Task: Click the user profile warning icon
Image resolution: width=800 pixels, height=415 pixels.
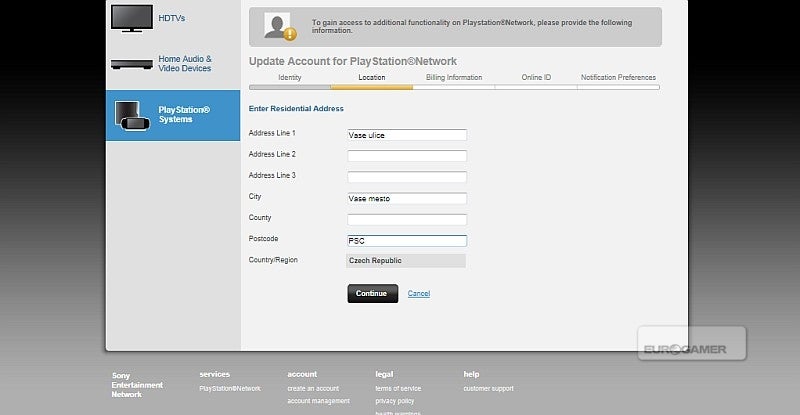Action: 280,26
